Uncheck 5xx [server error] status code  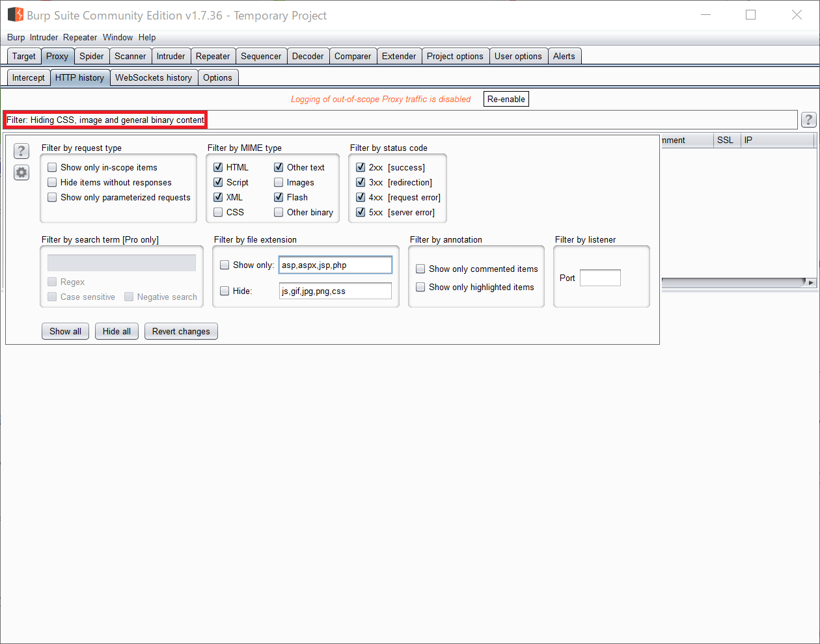[x=361, y=212]
